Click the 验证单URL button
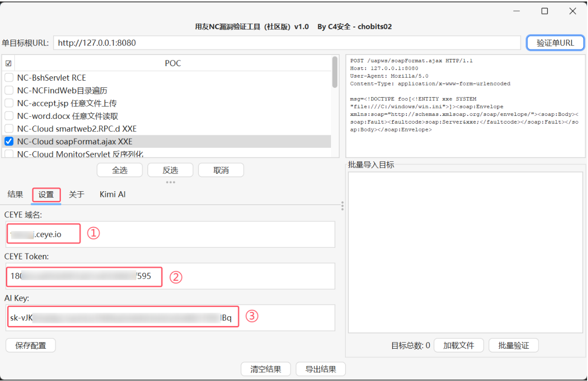Image resolution: width=588 pixels, height=381 pixels. 555,43
